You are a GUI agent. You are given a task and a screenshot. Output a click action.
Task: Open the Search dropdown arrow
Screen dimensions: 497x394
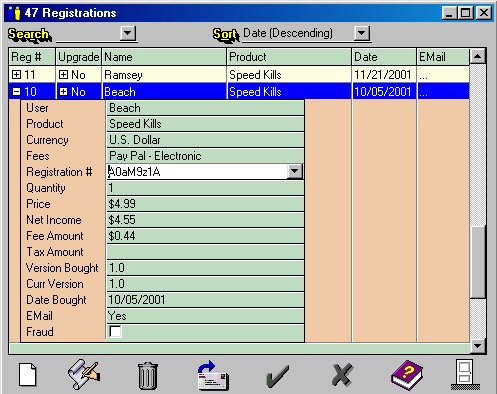click(x=128, y=33)
